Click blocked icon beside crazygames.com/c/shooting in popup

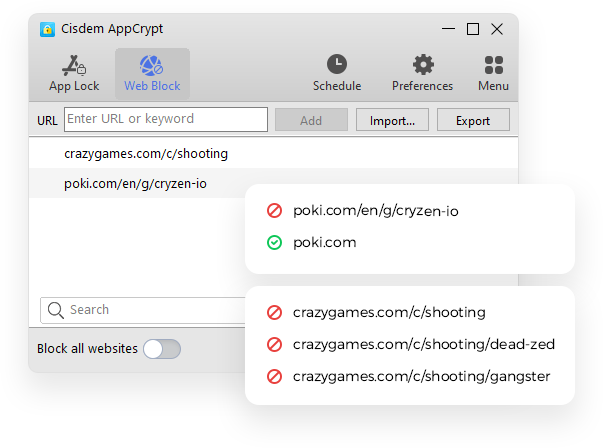(275, 312)
